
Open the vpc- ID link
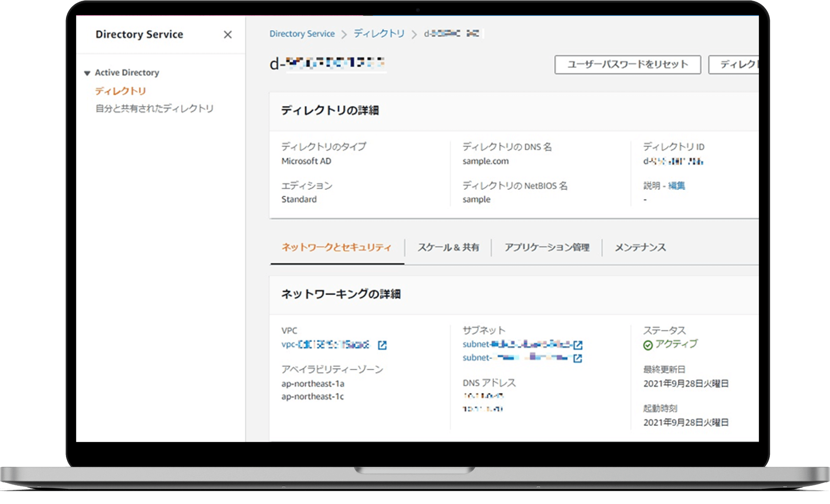coord(326,345)
